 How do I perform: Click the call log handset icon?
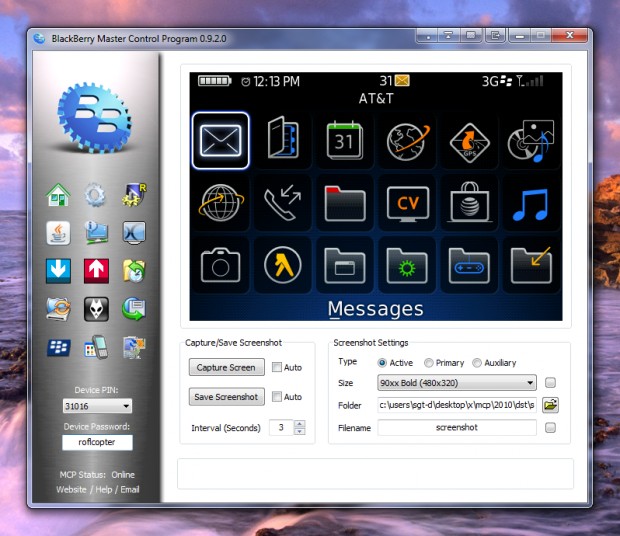pyautogui.click(x=283, y=203)
